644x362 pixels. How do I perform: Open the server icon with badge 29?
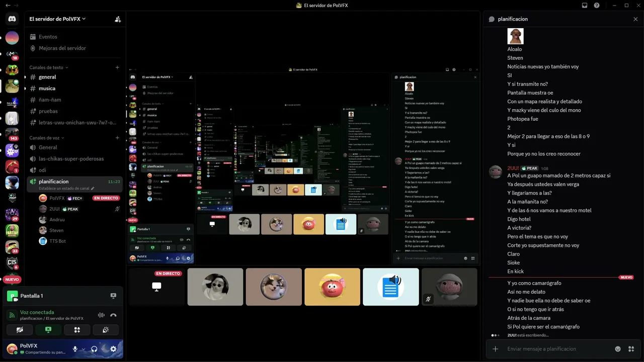coord(12,215)
